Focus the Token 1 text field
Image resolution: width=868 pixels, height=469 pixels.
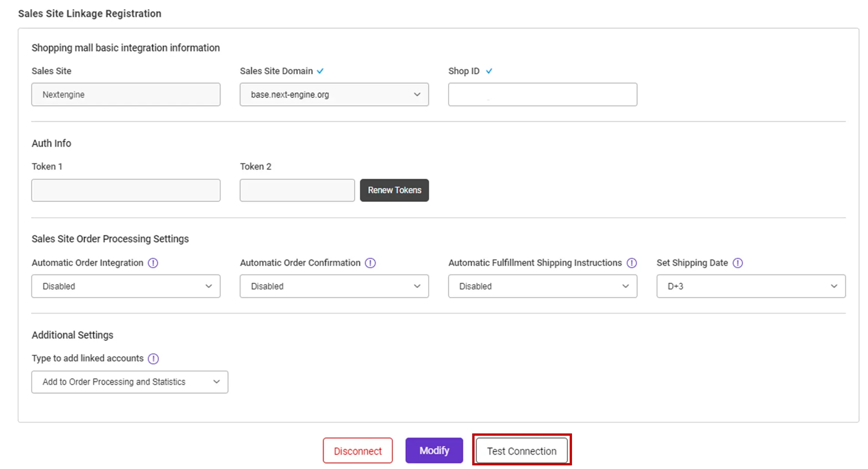(x=126, y=191)
